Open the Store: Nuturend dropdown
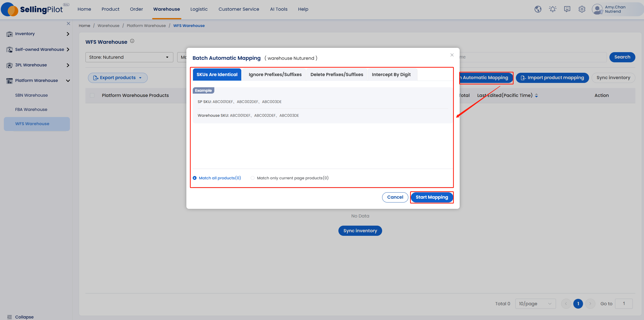This screenshot has height=320, width=644. click(129, 57)
